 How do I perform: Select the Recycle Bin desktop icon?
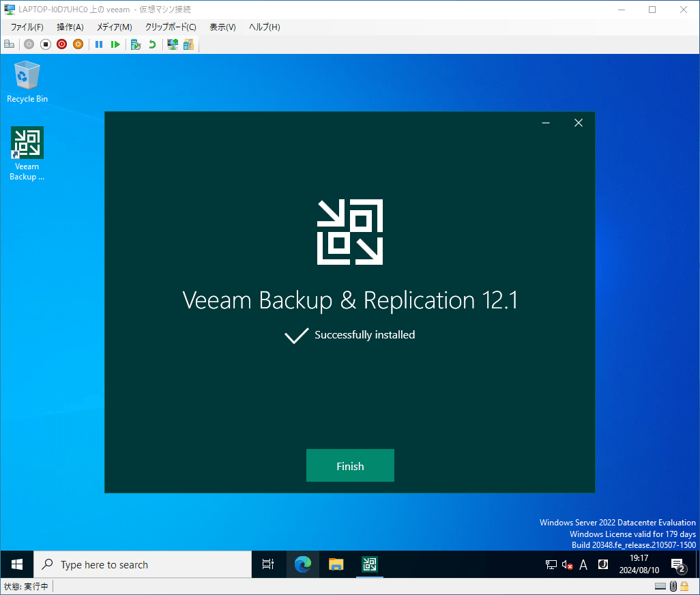[27, 82]
